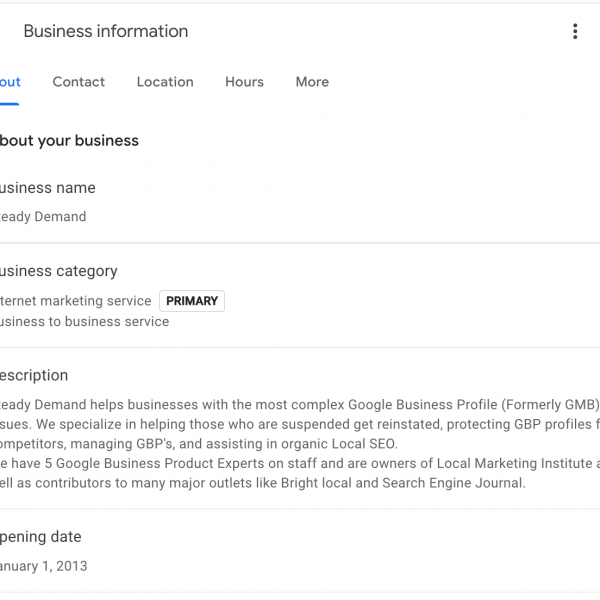Open the three-dot more options menu
This screenshot has height=600, width=600.
pyautogui.click(x=575, y=32)
